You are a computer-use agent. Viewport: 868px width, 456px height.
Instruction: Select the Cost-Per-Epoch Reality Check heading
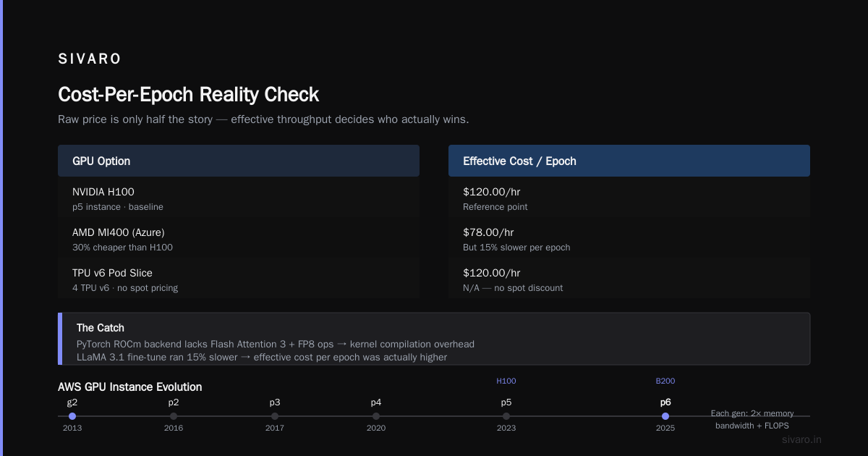(188, 95)
